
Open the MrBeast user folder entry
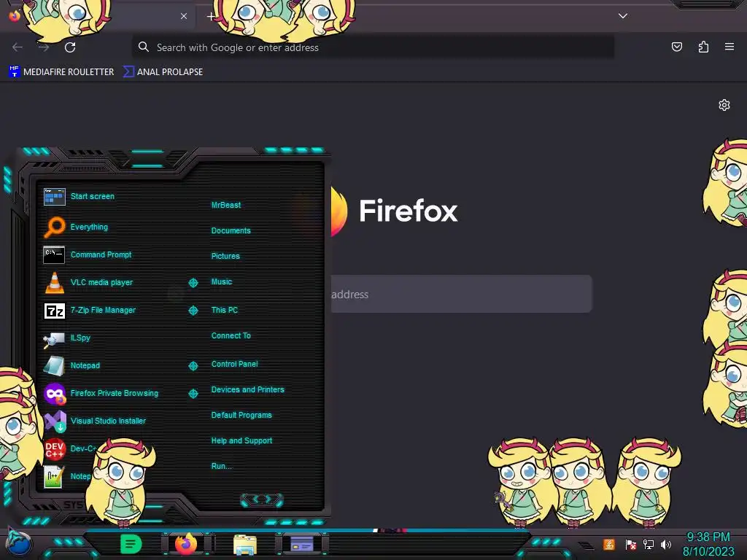click(226, 205)
